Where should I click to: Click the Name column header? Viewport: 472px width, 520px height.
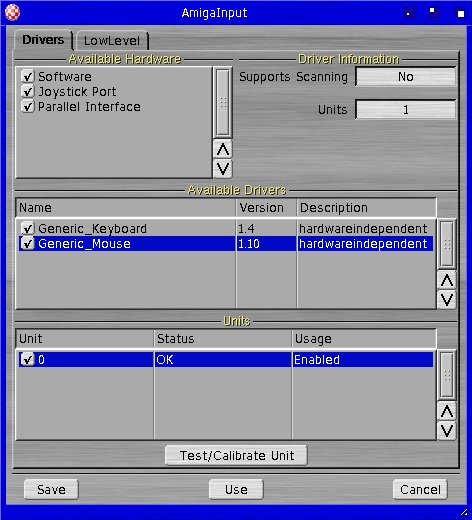tap(126, 208)
